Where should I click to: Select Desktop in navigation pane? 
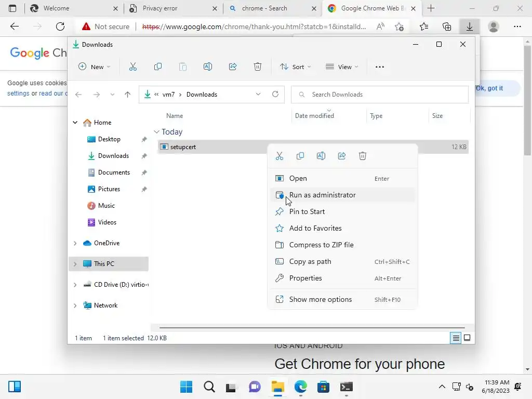point(109,139)
